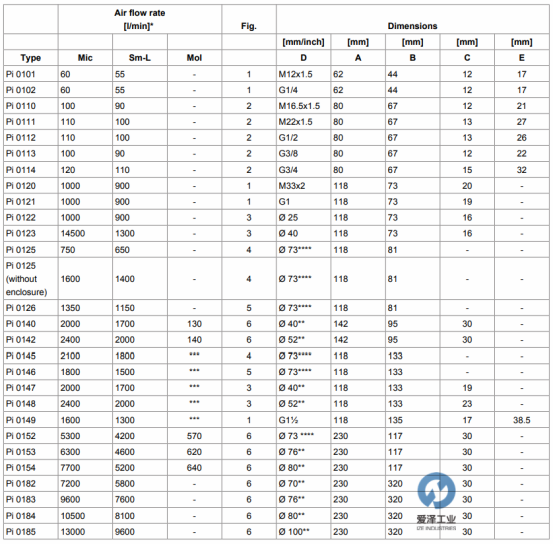This screenshot has width=554, height=544.
Task: Select the M33x2 cell for Pi 0120
Action: pos(303,186)
